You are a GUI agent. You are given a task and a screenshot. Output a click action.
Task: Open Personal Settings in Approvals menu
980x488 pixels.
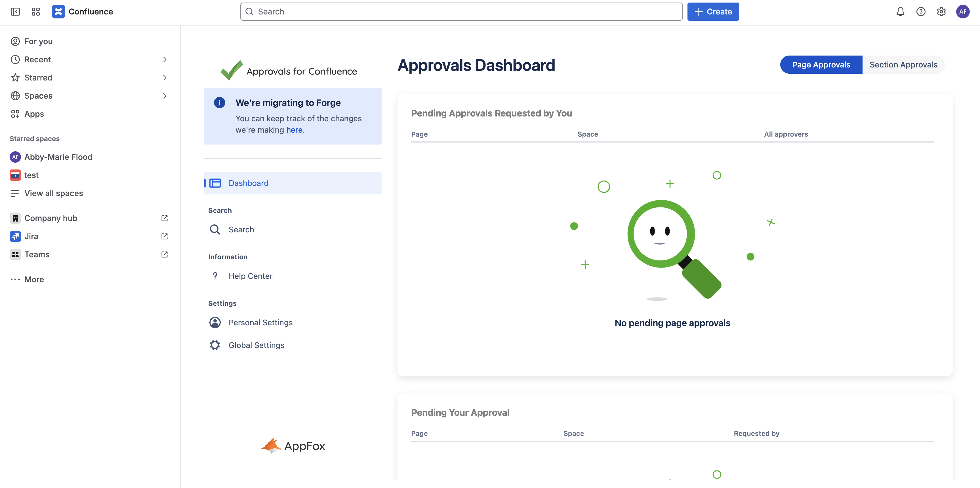click(260, 323)
